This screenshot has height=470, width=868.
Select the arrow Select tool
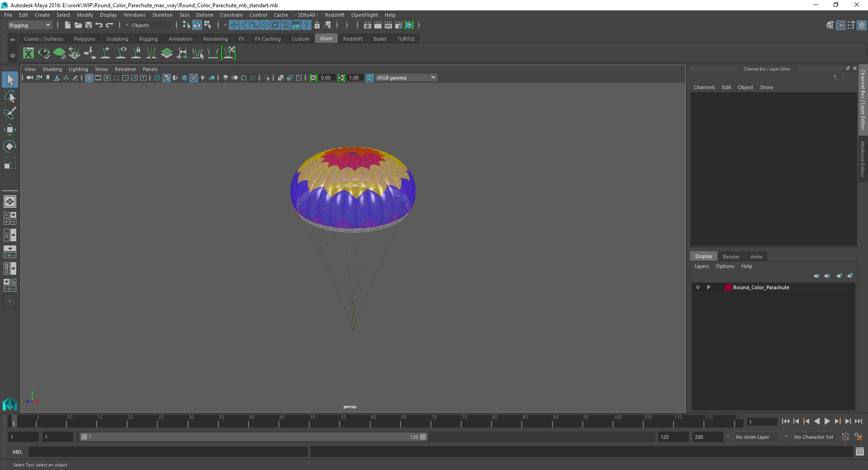pyautogui.click(x=10, y=80)
